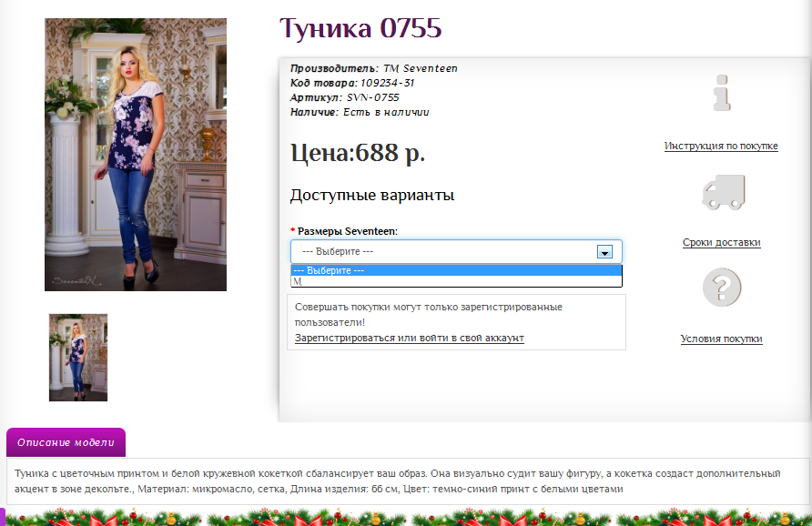Viewport: 812px width, 526px height.
Task: Click the Наличие: Есть в наличии line
Action: [360, 112]
